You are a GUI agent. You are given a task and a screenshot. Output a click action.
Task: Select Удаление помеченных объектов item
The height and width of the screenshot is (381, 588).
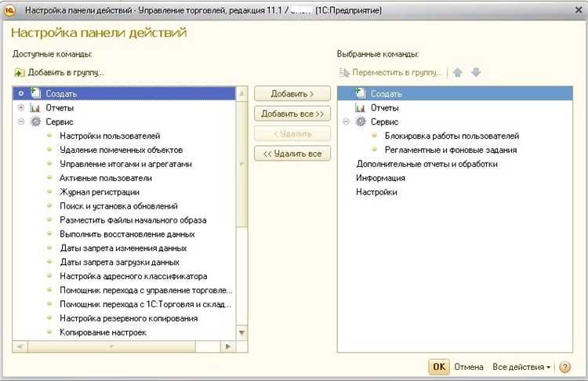121,150
